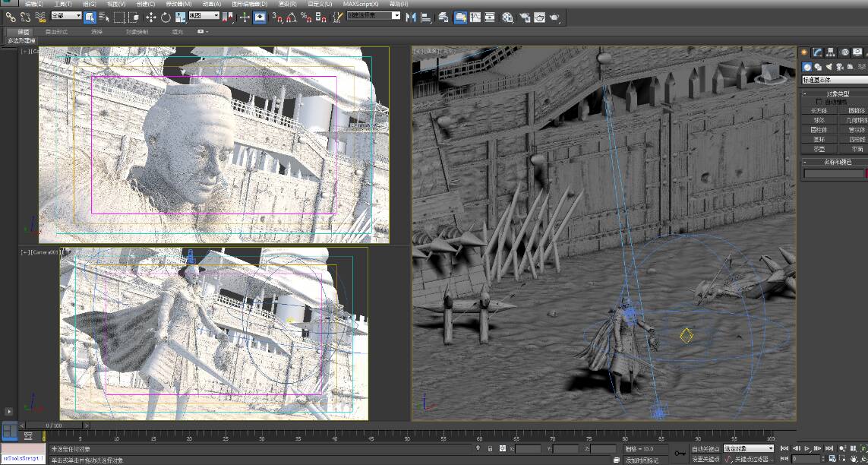The height and width of the screenshot is (465, 868).
Task: Open the Layer Manager icon
Action: [x=443, y=17]
